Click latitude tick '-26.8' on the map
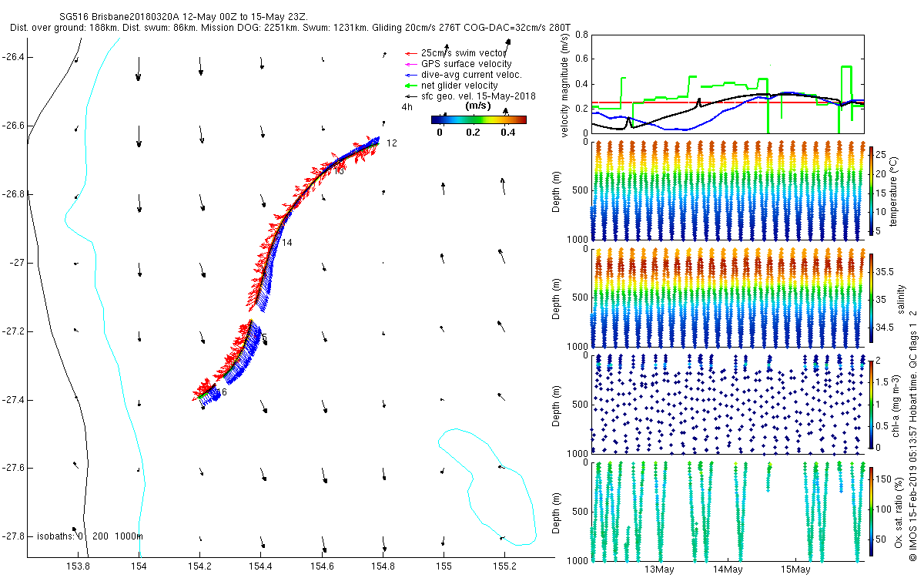This screenshot has width=924, height=578. (x=12, y=194)
